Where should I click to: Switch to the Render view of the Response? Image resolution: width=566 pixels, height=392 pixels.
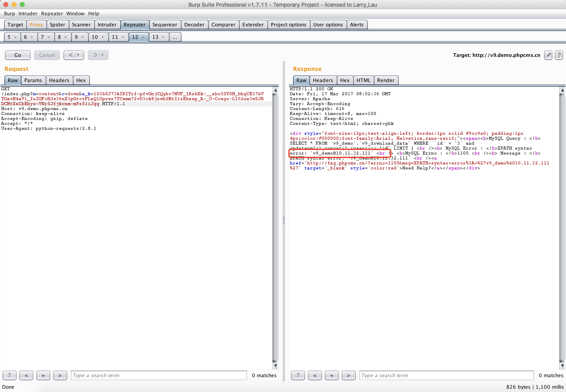(x=386, y=80)
